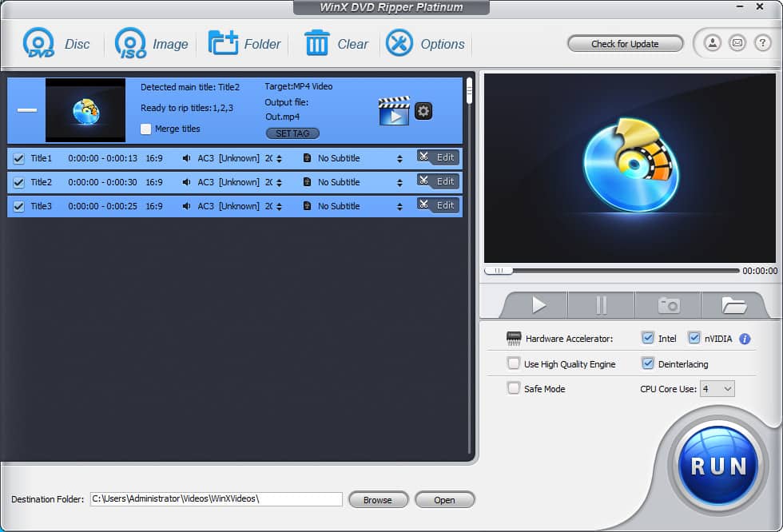
Task: Open the ISO Image loader
Action: pyautogui.click(x=130, y=43)
